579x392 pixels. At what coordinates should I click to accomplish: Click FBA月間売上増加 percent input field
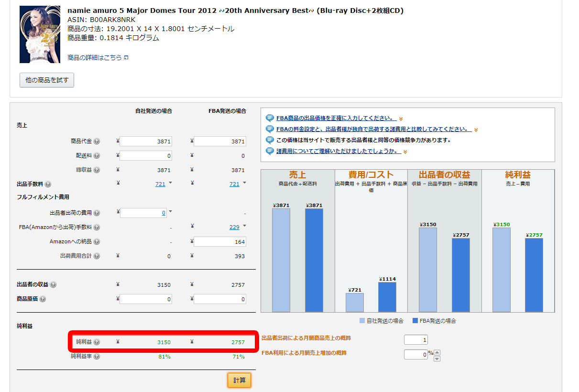click(x=416, y=355)
